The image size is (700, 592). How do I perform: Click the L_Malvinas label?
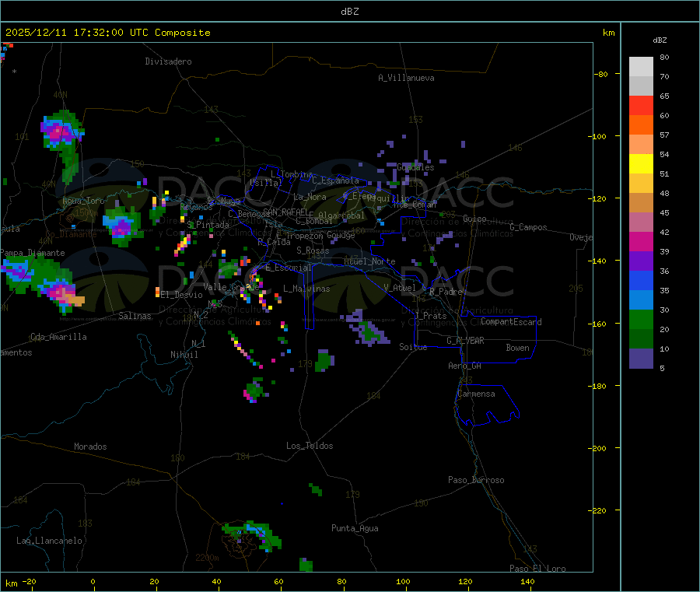coord(306,289)
